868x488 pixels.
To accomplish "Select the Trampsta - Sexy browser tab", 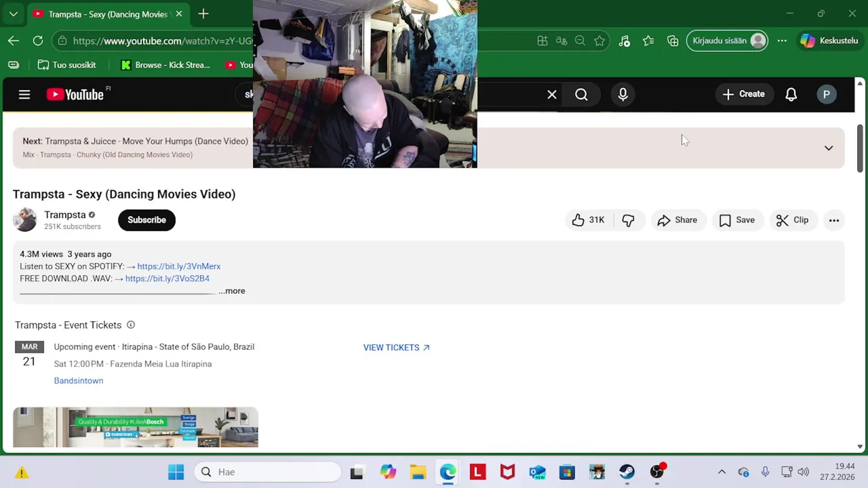I will pyautogui.click(x=108, y=14).
